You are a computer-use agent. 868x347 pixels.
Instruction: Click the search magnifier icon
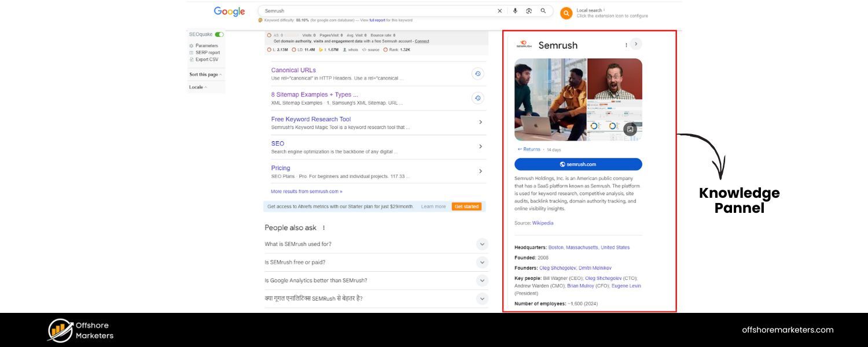pos(543,10)
